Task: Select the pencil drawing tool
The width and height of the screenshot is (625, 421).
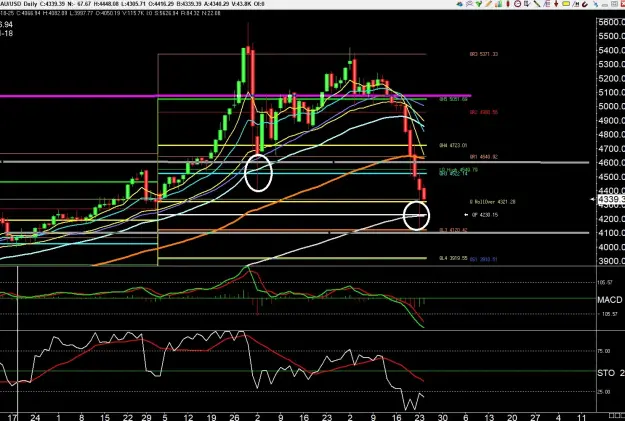Action: pyautogui.click(x=489, y=4)
